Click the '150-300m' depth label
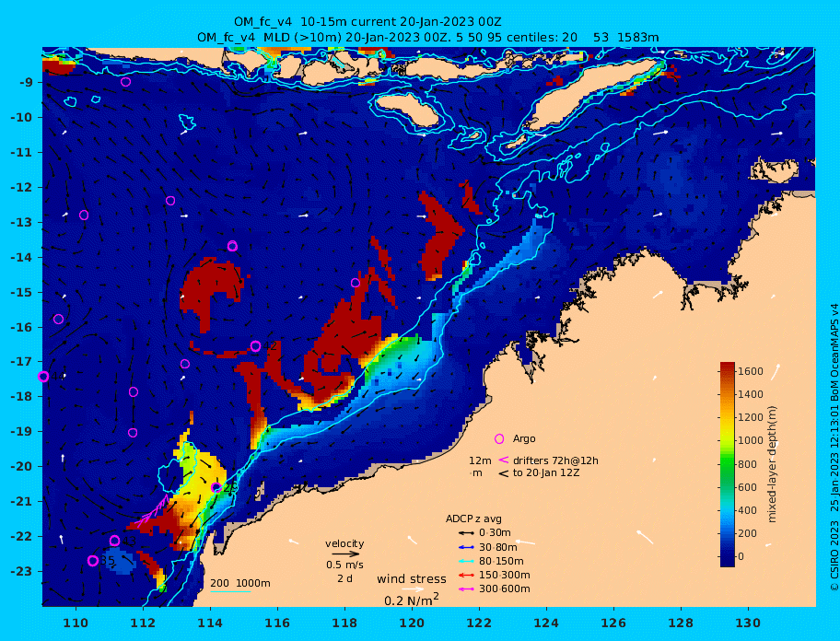 click(504, 575)
